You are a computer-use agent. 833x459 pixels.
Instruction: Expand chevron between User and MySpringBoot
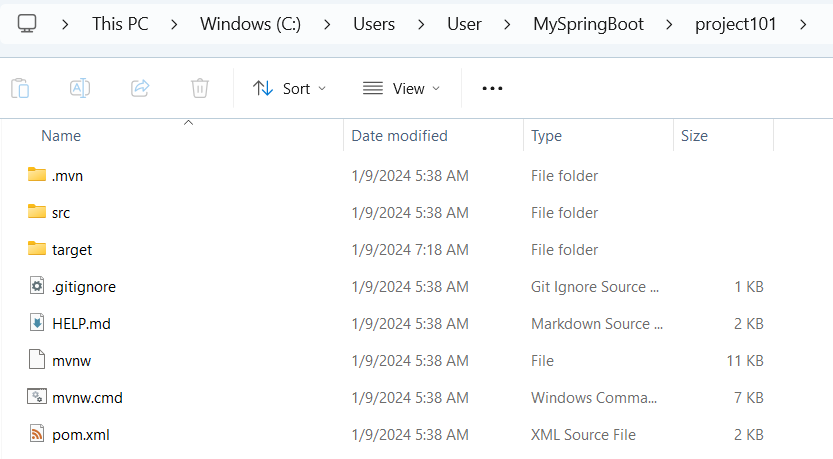507,24
